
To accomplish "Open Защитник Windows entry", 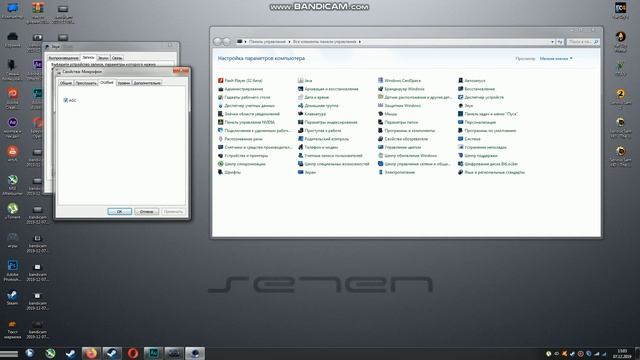I will pos(399,105).
